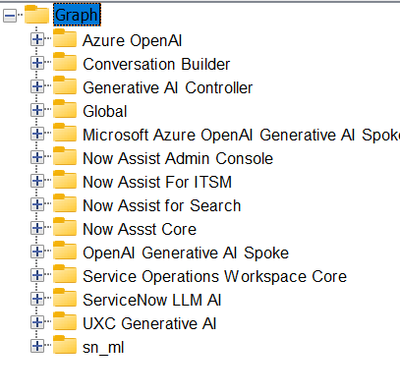This screenshot has width=400, height=392.
Task: Click the Now Assist For ITSM folder icon
Action: pos(65,180)
